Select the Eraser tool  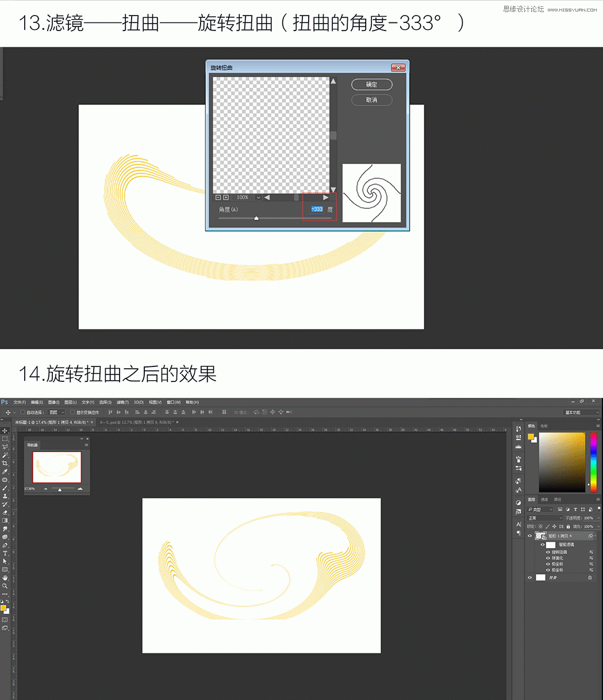point(5,512)
